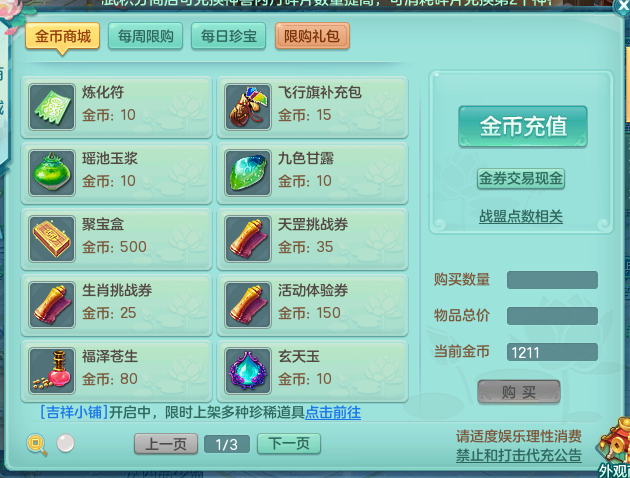Click the 金币充值 recharge button
This screenshot has height=478, width=630.
click(x=523, y=126)
